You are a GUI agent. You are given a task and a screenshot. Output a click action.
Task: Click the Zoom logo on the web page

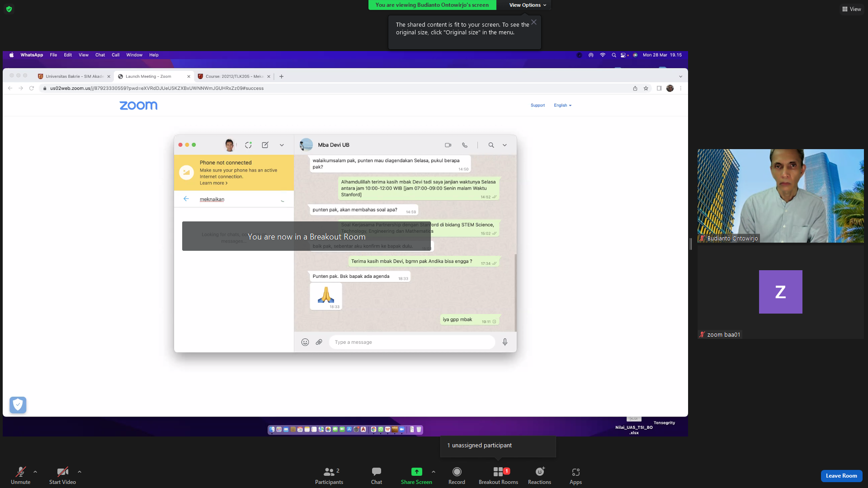click(x=138, y=105)
